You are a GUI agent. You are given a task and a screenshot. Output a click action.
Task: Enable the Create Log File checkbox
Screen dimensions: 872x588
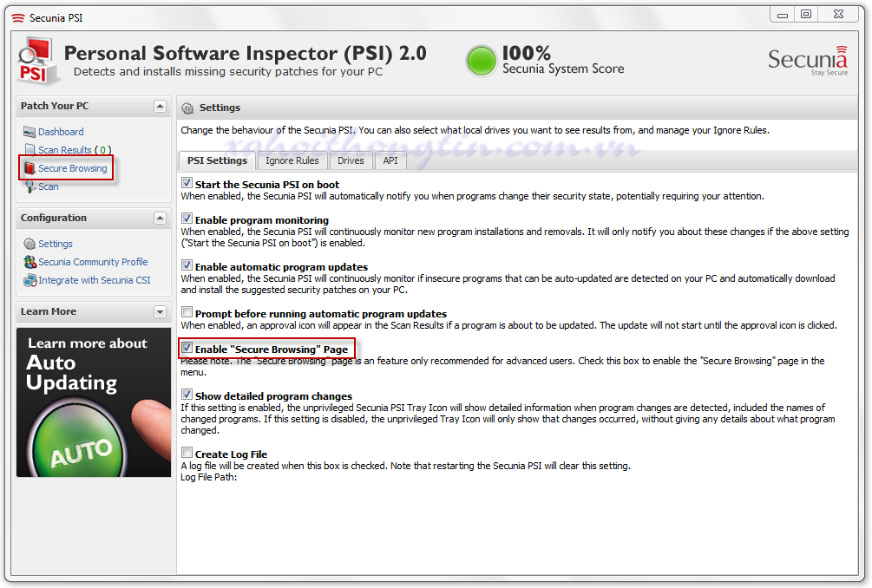click(187, 453)
